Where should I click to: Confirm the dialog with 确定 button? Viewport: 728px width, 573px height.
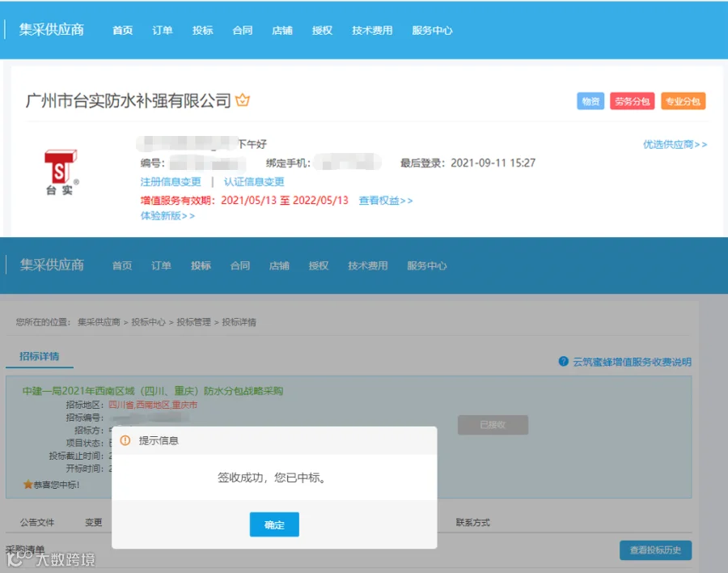click(274, 524)
